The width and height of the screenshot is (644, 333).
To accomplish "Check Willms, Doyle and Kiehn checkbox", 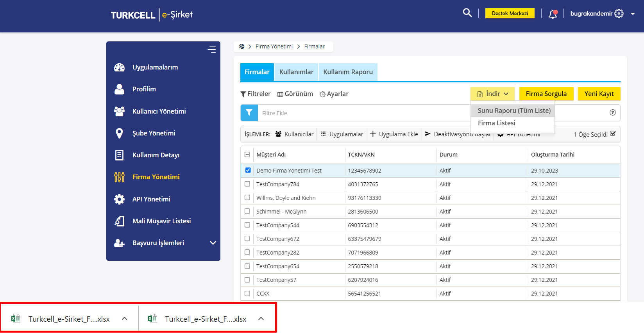I will tap(247, 198).
